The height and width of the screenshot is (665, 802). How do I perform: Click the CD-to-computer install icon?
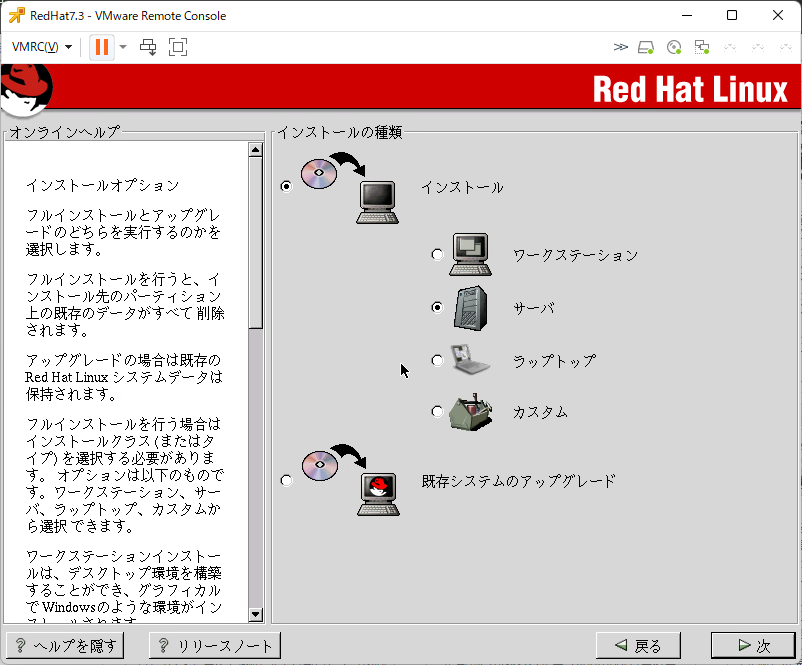350,188
